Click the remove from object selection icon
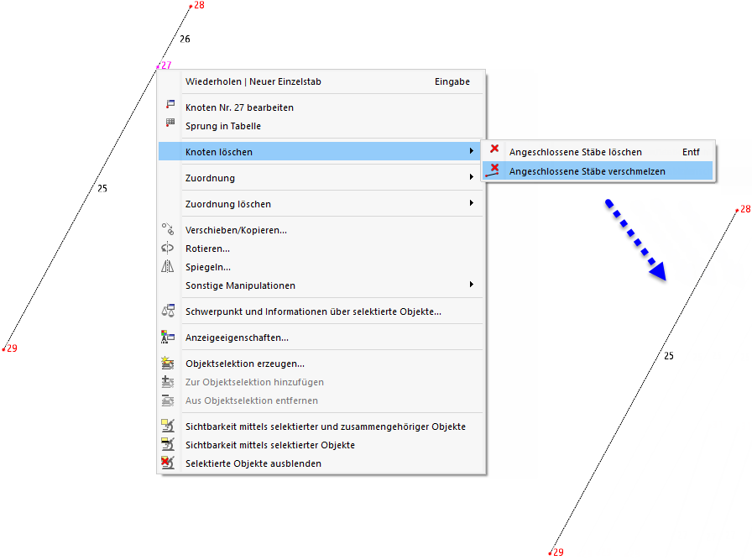The width and height of the screenshot is (752, 560). [x=167, y=400]
